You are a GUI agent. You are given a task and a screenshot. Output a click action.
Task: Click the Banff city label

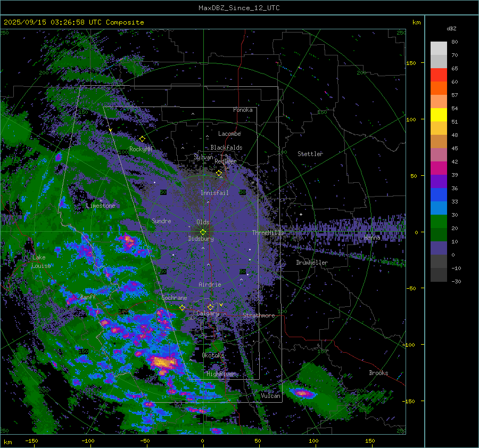point(88,297)
